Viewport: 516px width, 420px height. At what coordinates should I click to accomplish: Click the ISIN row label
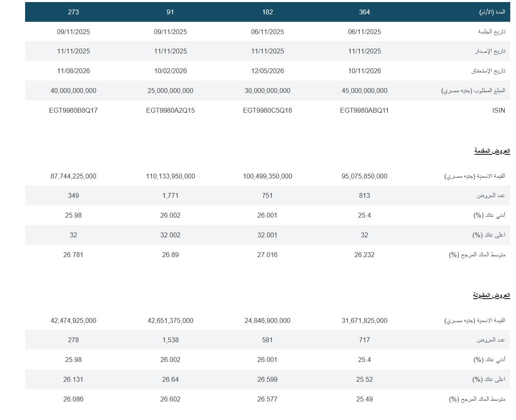(x=498, y=110)
